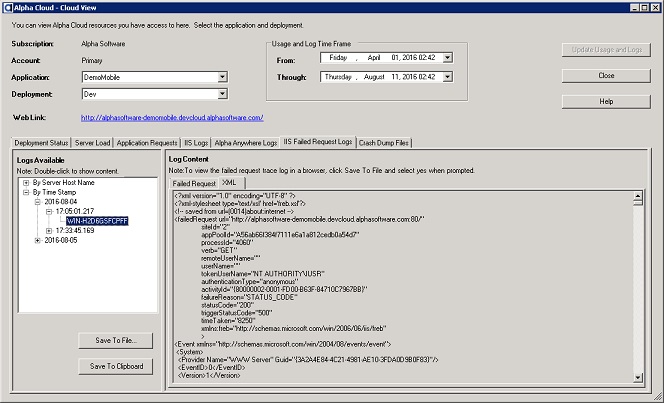The height and width of the screenshot is (403, 664).
Task: Select the 17:33:45.169 timestamp entry
Action: 75,231
